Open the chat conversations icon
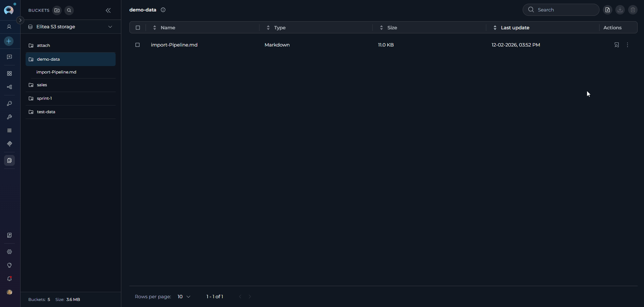Screen dimensions: 644x307 (x=9, y=57)
